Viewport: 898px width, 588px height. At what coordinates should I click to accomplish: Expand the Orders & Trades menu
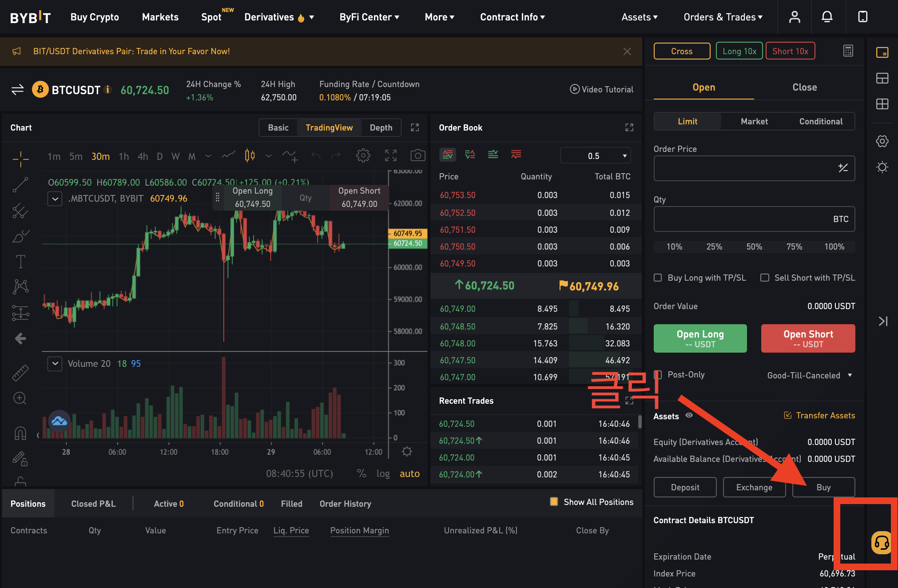[x=723, y=17]
